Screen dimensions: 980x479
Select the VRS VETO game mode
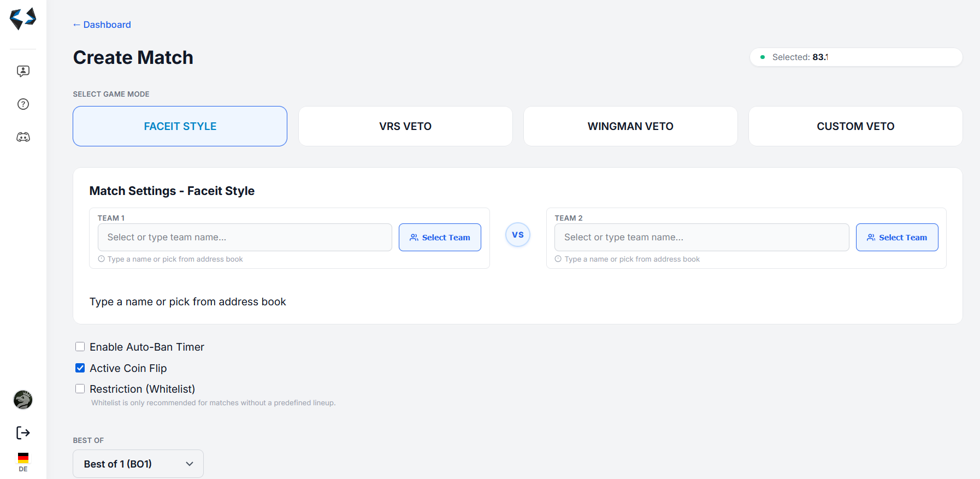[x=405, y=126]
